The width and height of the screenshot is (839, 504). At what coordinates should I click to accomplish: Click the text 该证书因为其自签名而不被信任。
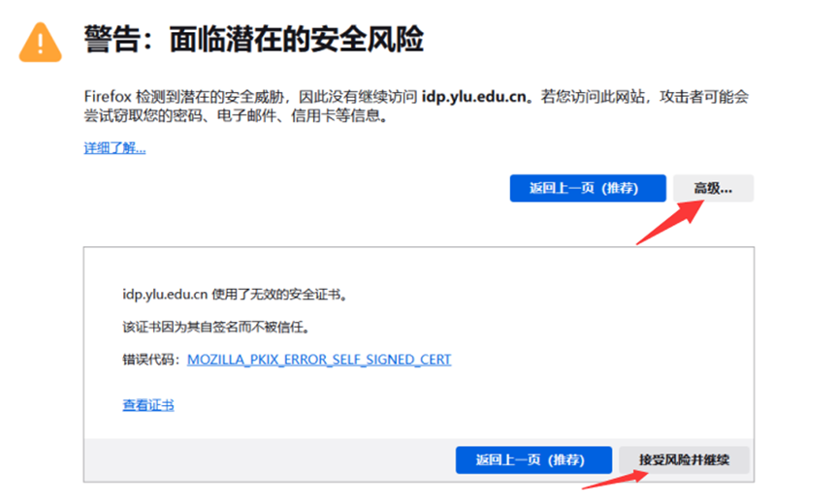click(216, 327)
